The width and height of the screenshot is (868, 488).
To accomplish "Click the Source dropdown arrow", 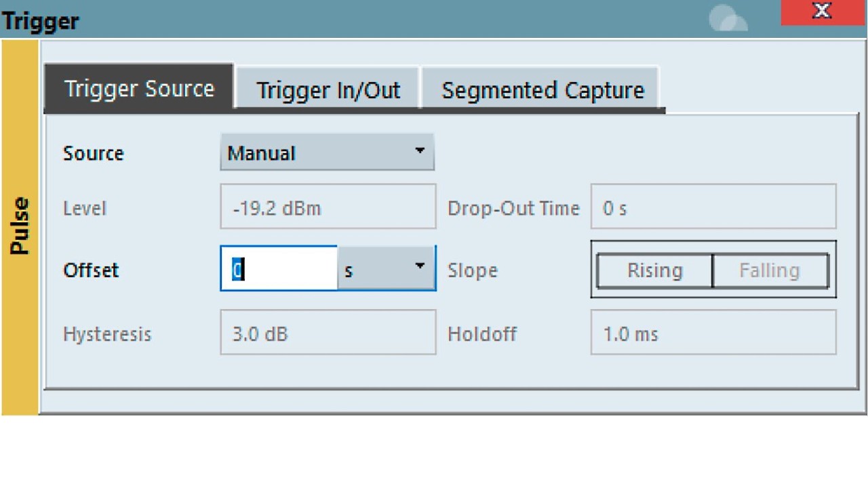I will point(420,150).
